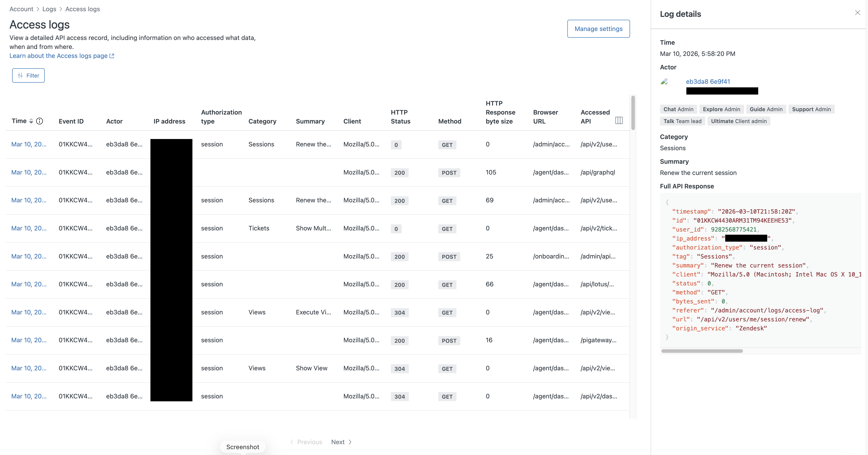Click the Time column info icon
Image resolution: width=868 pixels, height=455 pixels.
coord(40,121)
